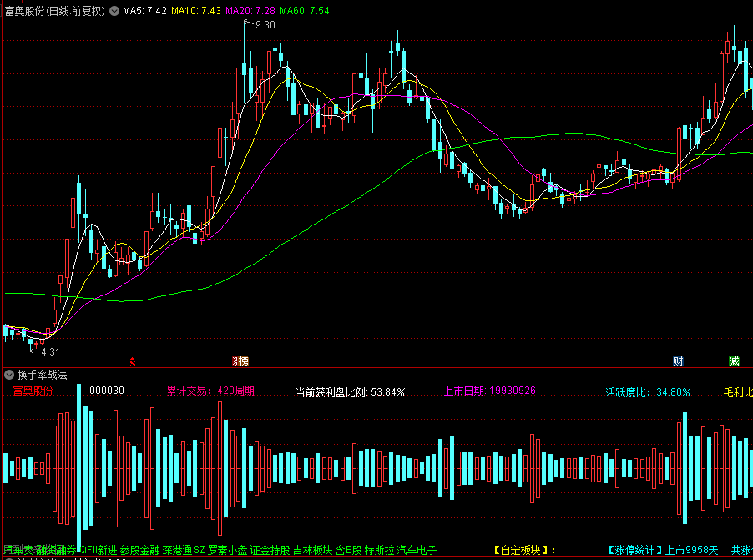This screenshot has width=753, height=560.
Task: Click the 9.30 high price label
Action: point(265,25)
